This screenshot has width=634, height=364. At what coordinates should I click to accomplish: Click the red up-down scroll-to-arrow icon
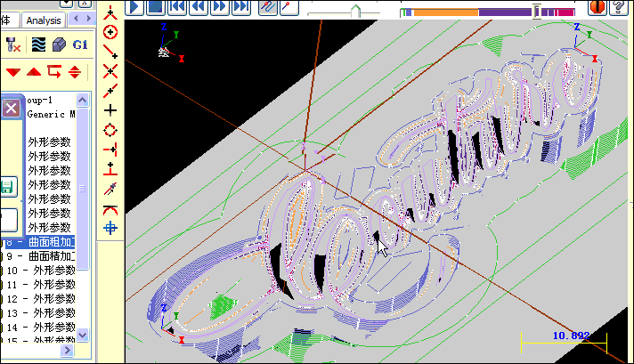point(75,72)
